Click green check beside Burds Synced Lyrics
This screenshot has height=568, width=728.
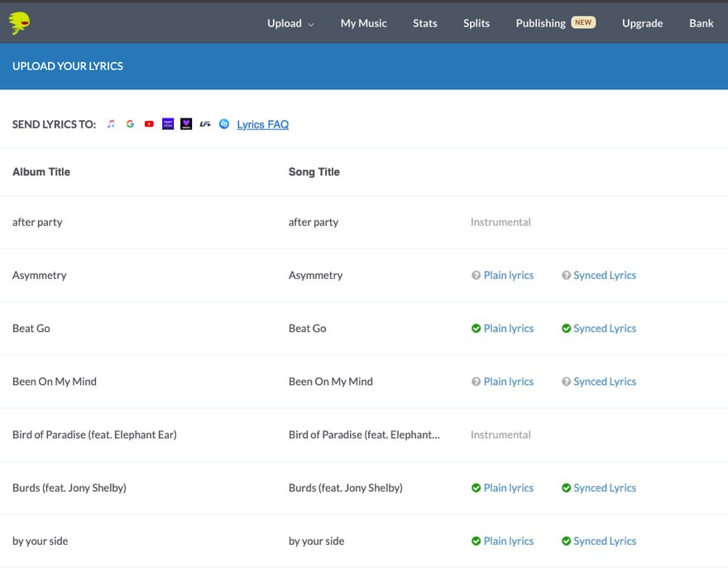point(566,488)
